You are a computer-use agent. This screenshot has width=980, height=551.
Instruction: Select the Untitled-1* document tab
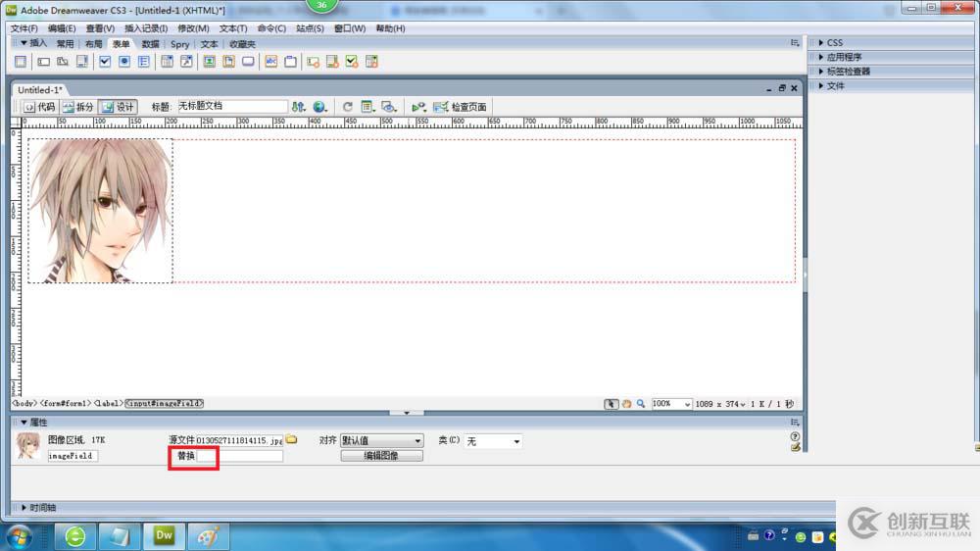(39, 90)
